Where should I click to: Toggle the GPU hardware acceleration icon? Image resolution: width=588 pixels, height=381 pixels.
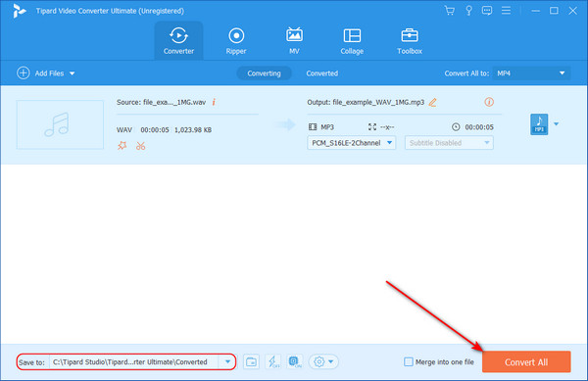click(x=294, y=361)
